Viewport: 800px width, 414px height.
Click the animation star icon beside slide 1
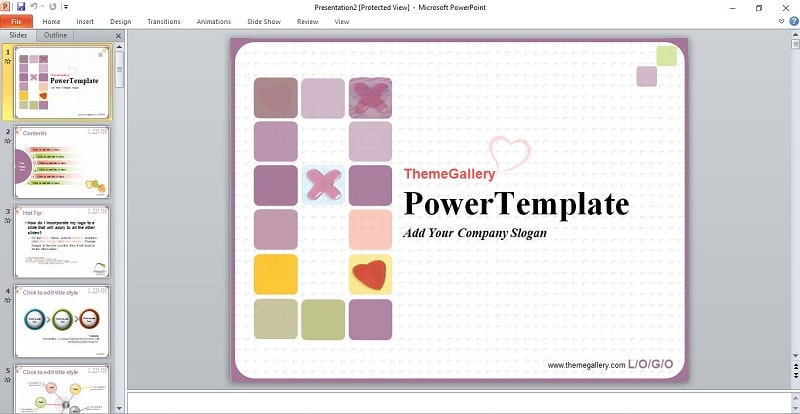tap(8, 61)
